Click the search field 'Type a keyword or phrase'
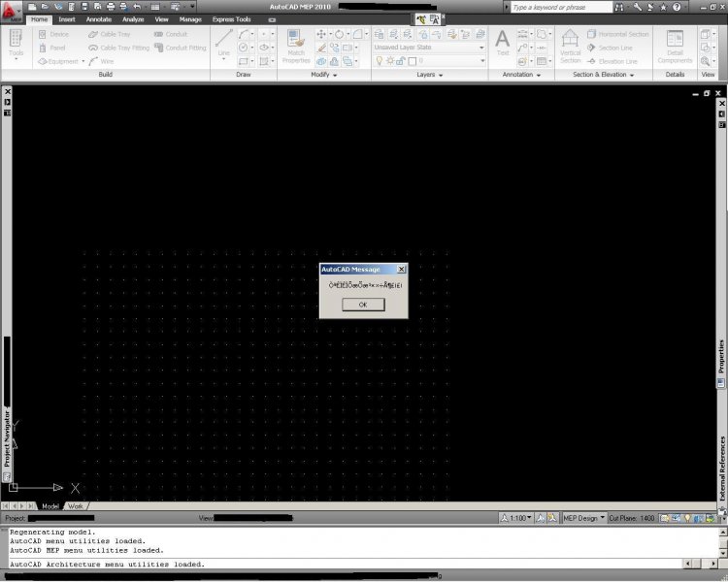 pyautogui.click(x=561, y=7)
